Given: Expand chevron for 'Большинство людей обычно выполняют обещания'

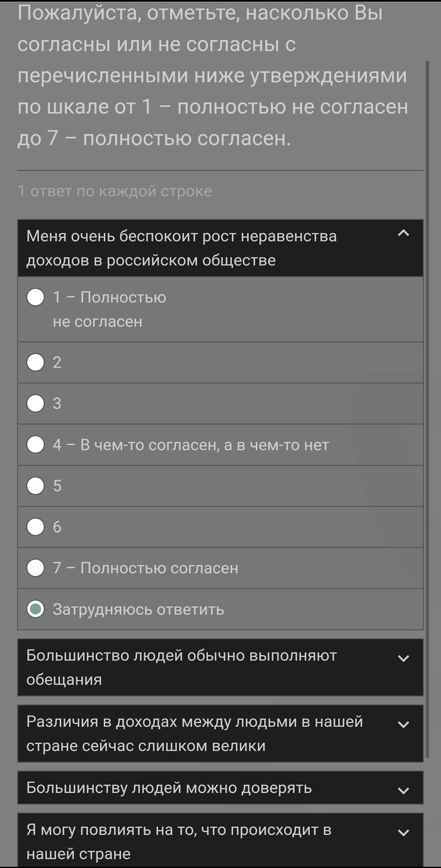Looking at the screenshot, I should coord(404,659).
